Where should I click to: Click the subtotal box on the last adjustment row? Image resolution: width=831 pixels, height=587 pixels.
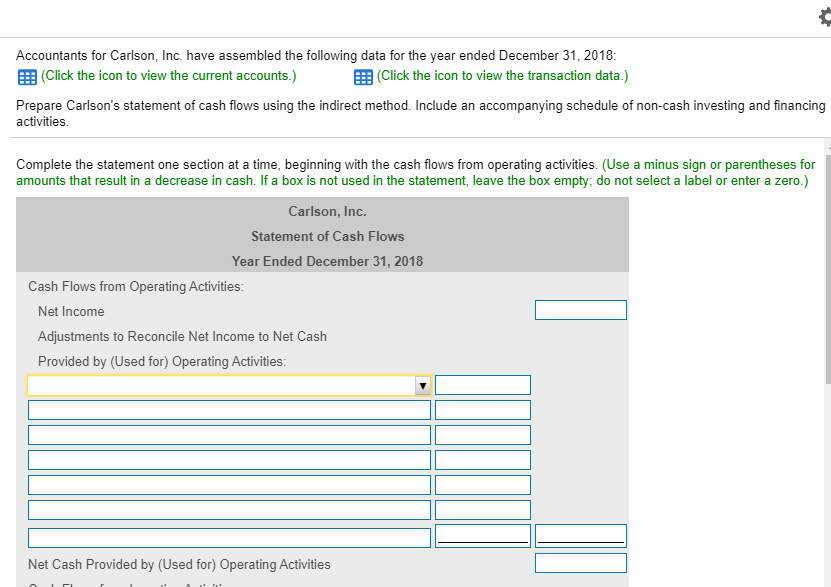tap(580, 534)
